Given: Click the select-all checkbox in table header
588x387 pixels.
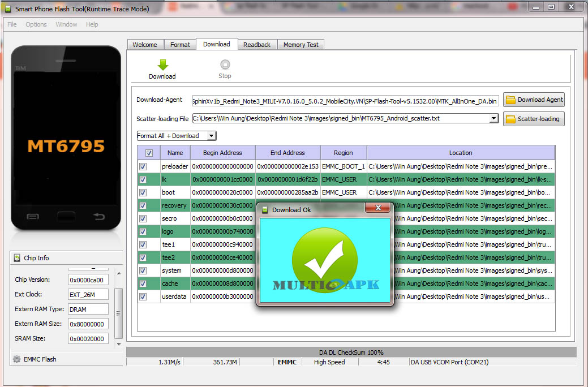Looking at the screenshot, I should (x=149, y=152).
